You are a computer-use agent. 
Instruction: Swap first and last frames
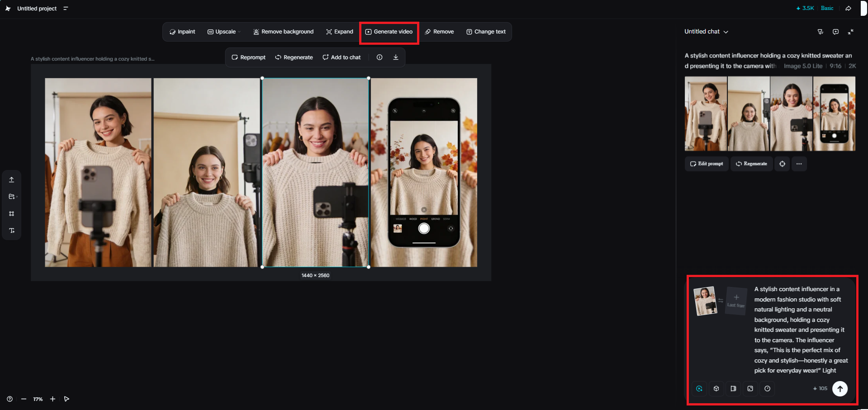[721, 301]
